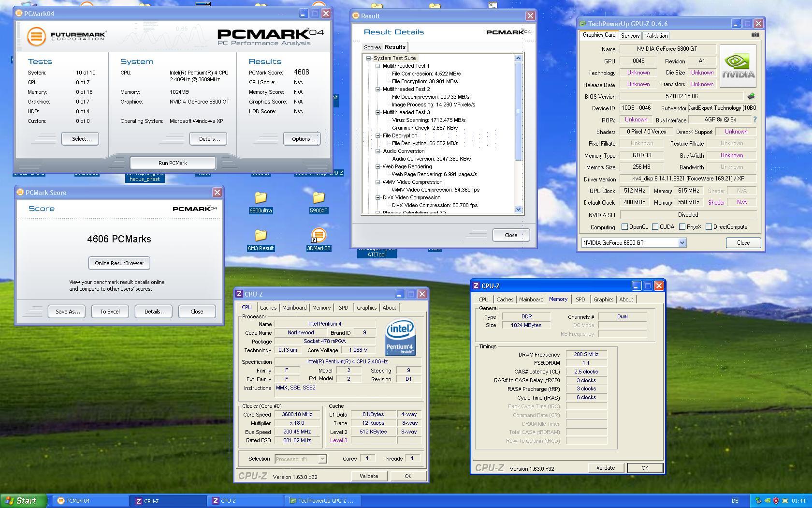This screenshot has height=508, width=812.
Task: Collapse the Web Page Rendering node
Action: click(x=378, y=166)
